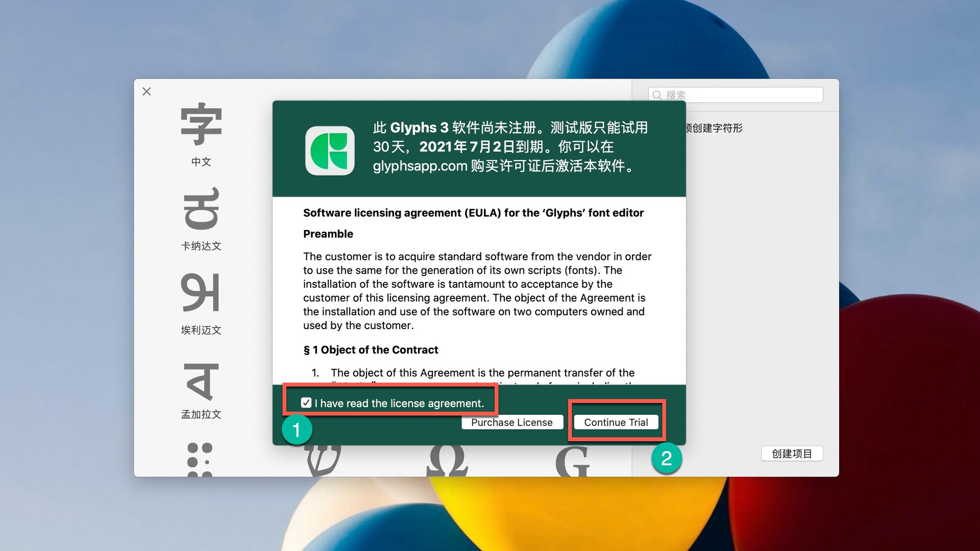Click the Preamble heading in the EULA
The height and width of the screenshot is (551, 980).
[328, 234]
